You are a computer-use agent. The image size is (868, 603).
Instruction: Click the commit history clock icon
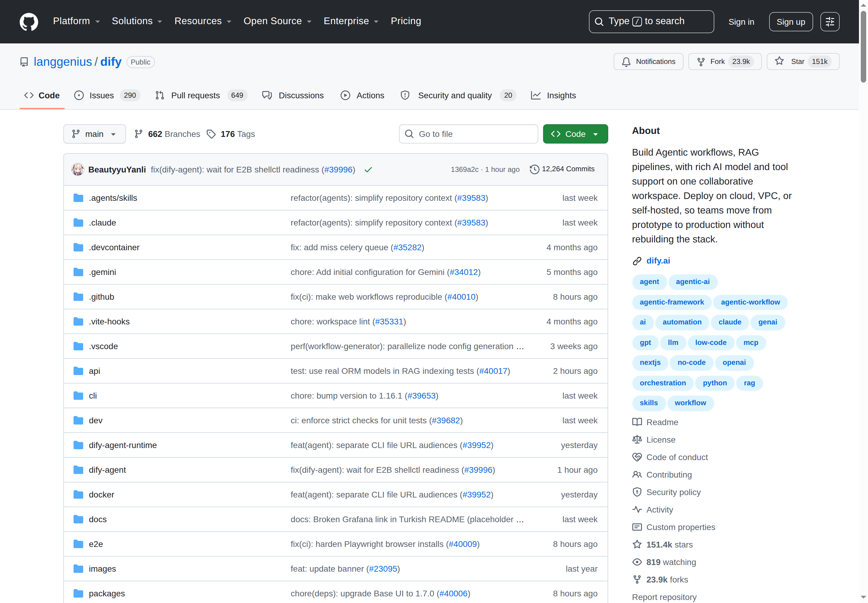[534, 169]
